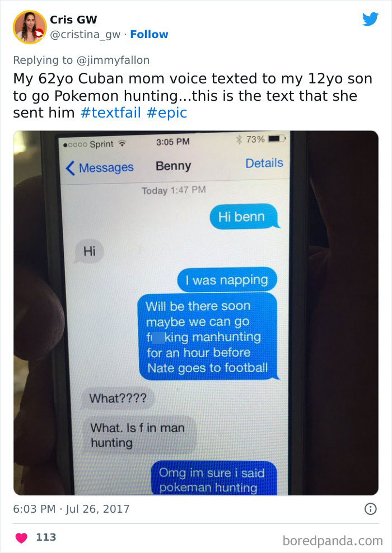
Task: Tap the Benny conversation title
Action: coord(173,166)
